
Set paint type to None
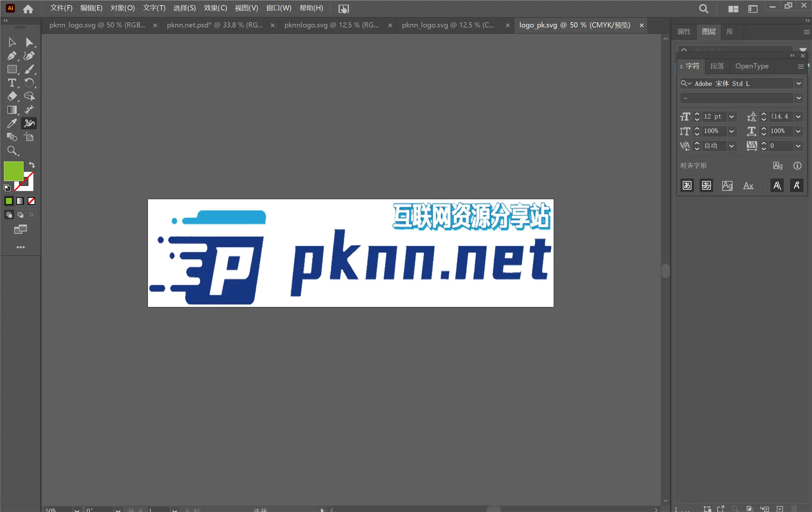tap(31, 201)
